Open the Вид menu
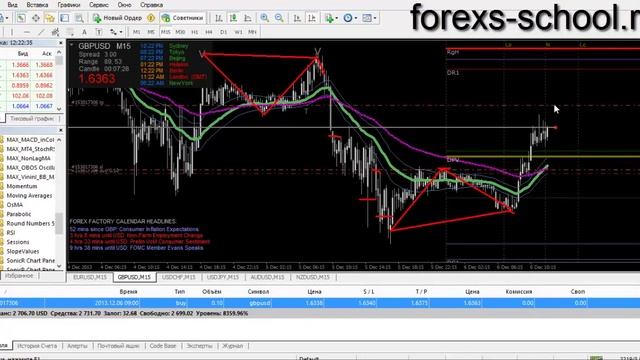 coord(12,5)
